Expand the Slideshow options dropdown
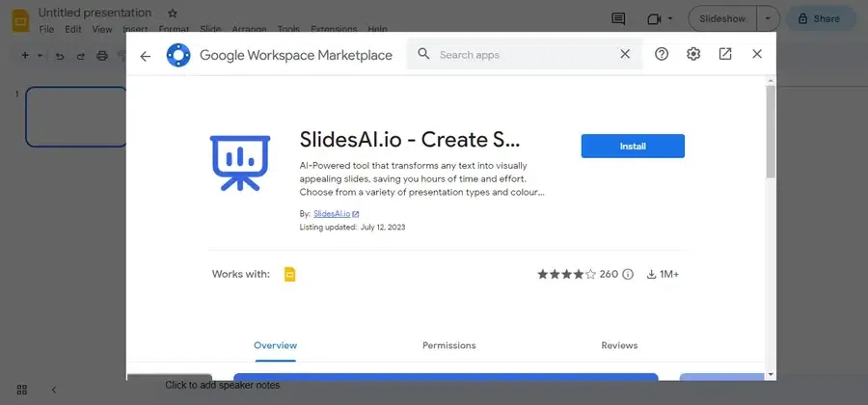868x405 pixels. pos(768,18)
